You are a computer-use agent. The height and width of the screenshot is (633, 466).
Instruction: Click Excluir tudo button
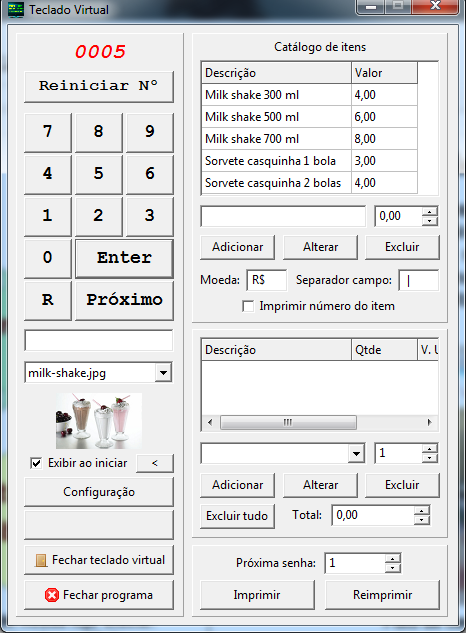(237, 516)
